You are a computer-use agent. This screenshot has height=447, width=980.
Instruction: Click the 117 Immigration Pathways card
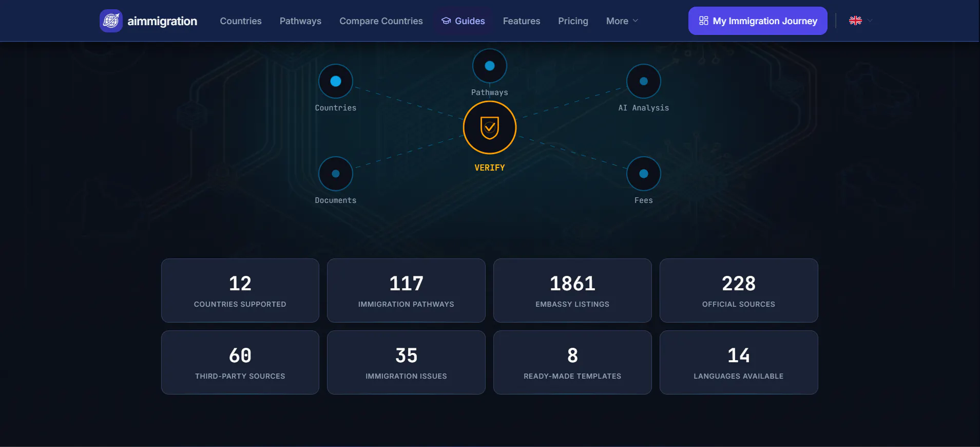[406, 290]
